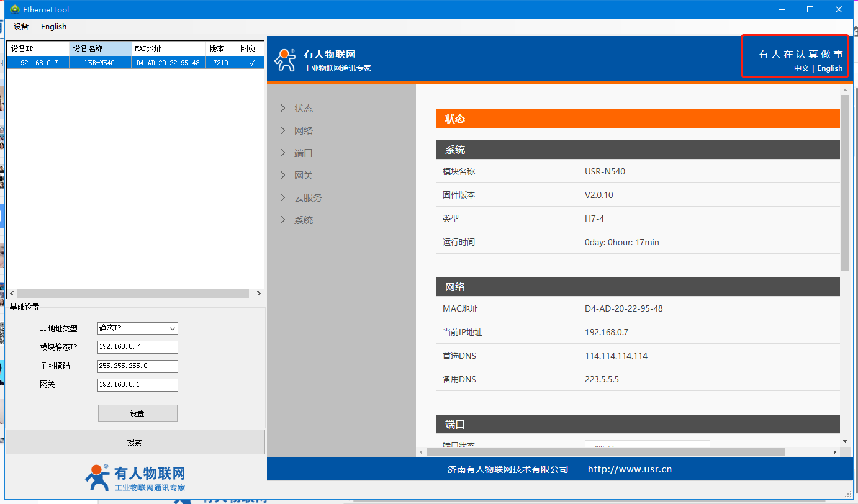Open the IP地址类型 dropdown

click(x=137, y=328)
